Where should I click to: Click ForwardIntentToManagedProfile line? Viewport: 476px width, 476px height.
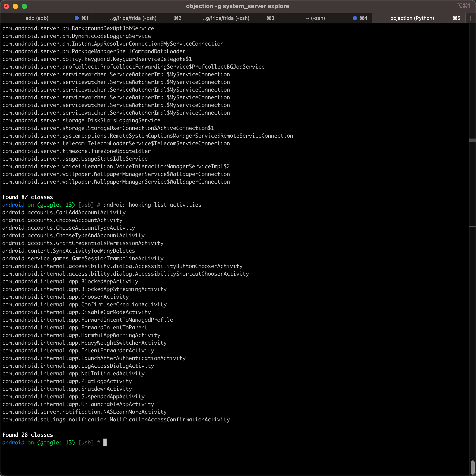point(88,319)
